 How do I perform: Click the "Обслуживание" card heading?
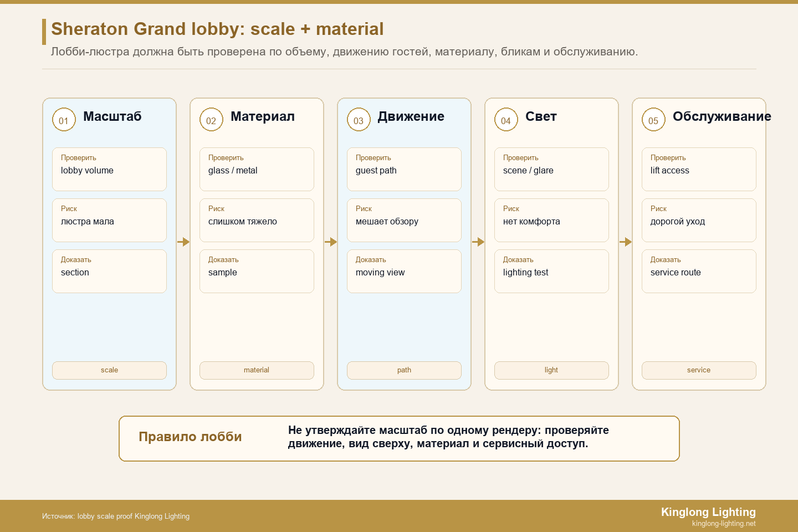point(722,116)
